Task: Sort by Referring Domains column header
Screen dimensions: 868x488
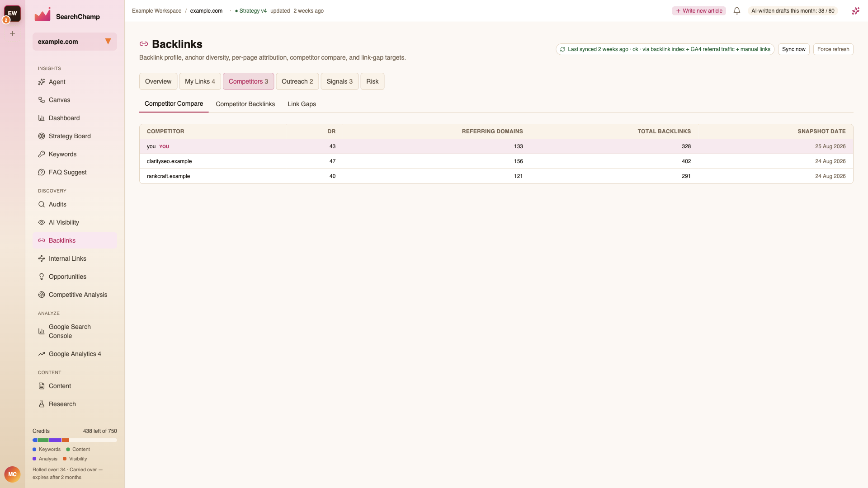Action: pos(492,131)
